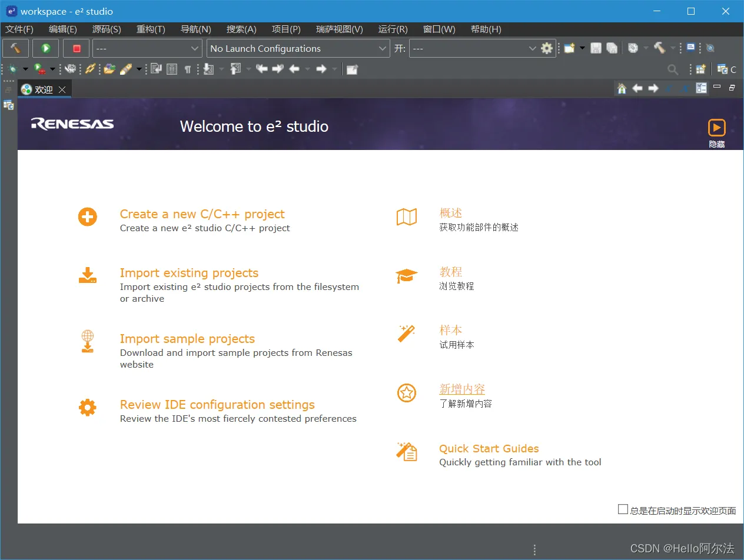Click the hammer Build button
The width and height of the screenshot is (744, 560).
(15, 48)
